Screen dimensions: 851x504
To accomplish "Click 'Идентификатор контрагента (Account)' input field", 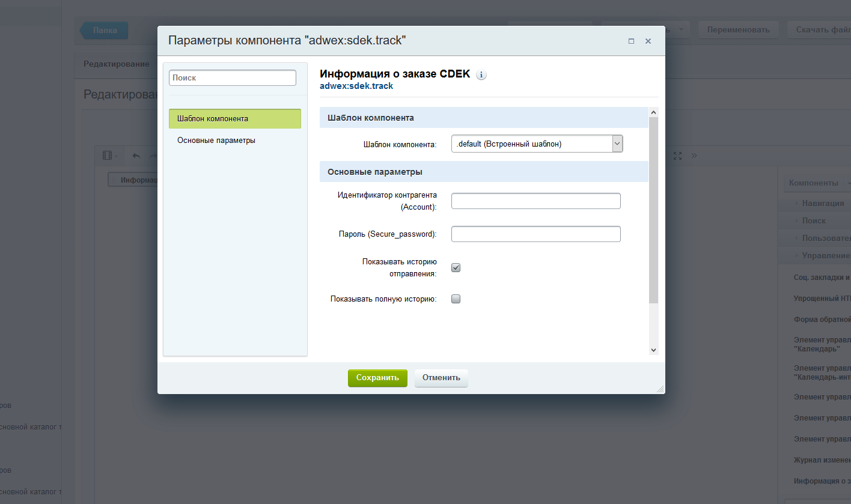I will (x=535, y=201).
